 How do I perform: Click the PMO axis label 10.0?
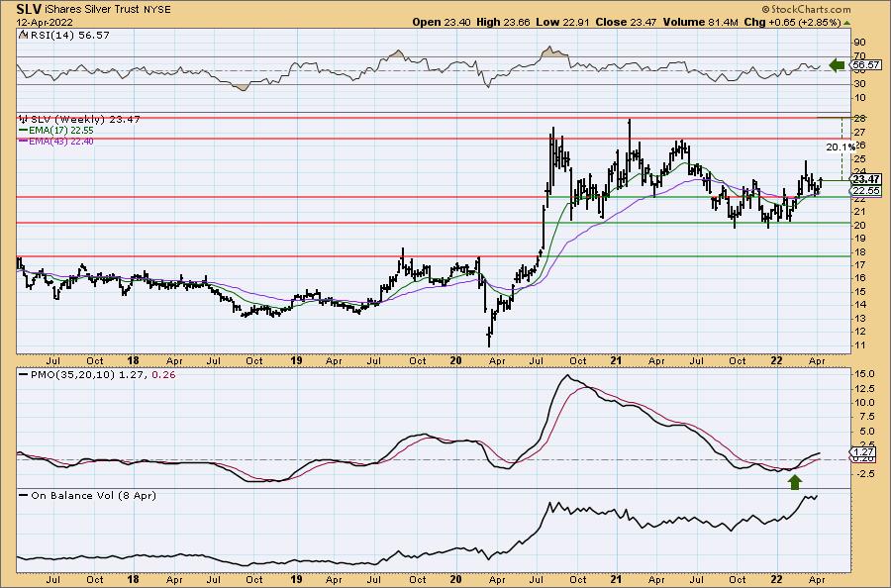[x=862, y=403]
